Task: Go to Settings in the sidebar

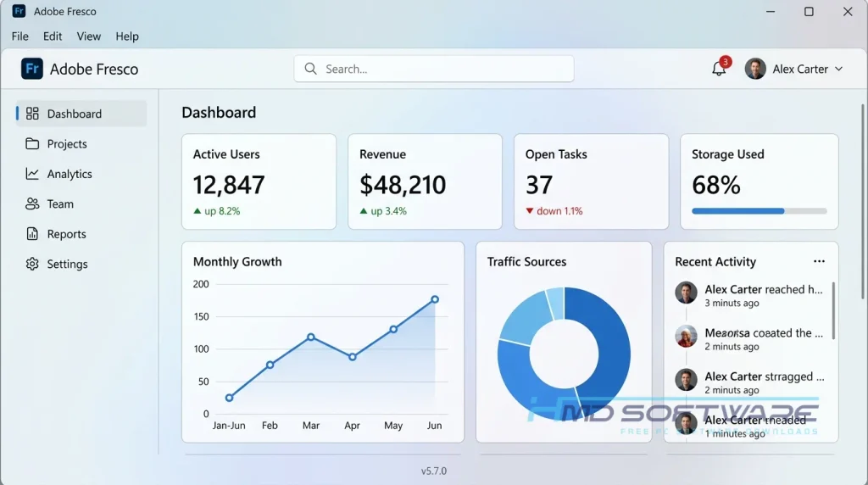Action: pyautogui.click(x=81, y=264)
